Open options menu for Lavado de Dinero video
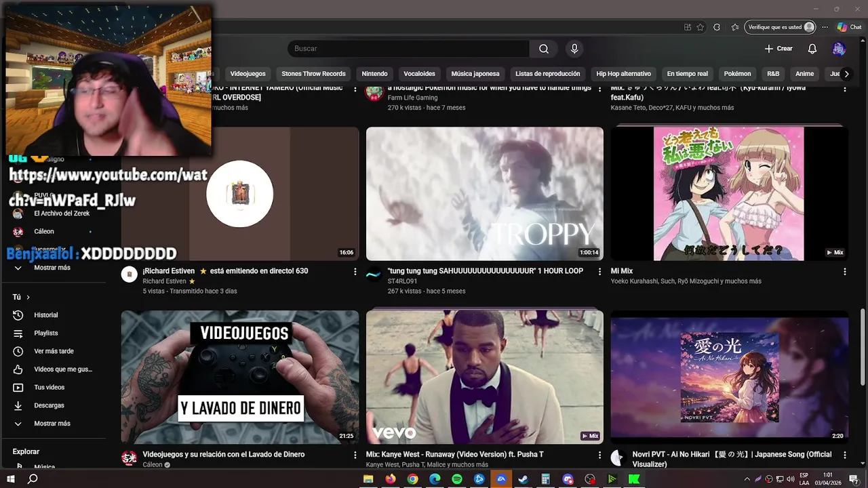The width and height of the screenshot is (868, 488). pos(355,455)
